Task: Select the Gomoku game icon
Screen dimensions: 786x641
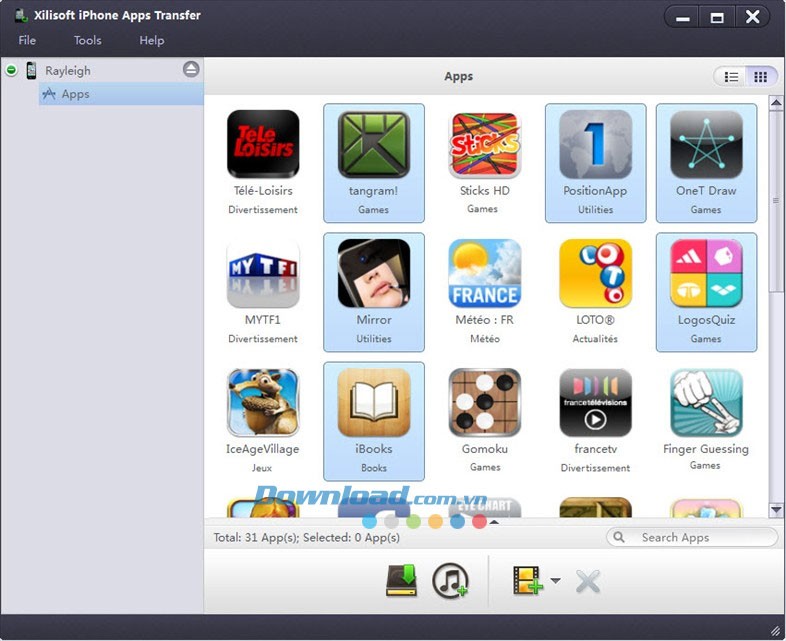Action: (x=485, y=402)
